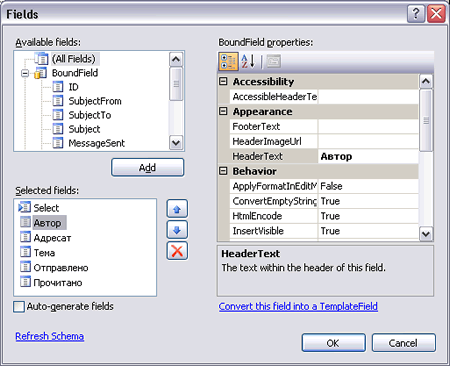
Task: Click the help question mark button
Action: (x=416, y=14)
